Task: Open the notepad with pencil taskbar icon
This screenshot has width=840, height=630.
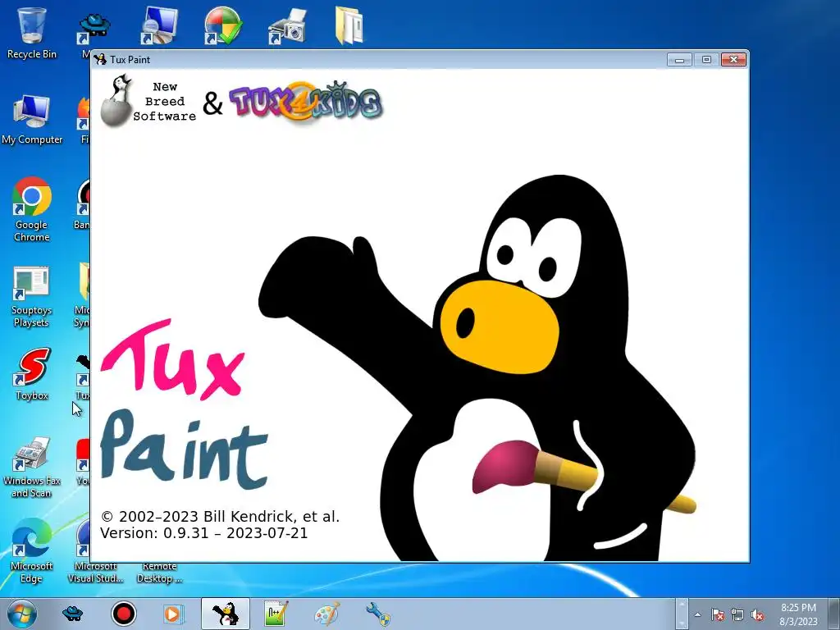Action: [x=276, y=614]
